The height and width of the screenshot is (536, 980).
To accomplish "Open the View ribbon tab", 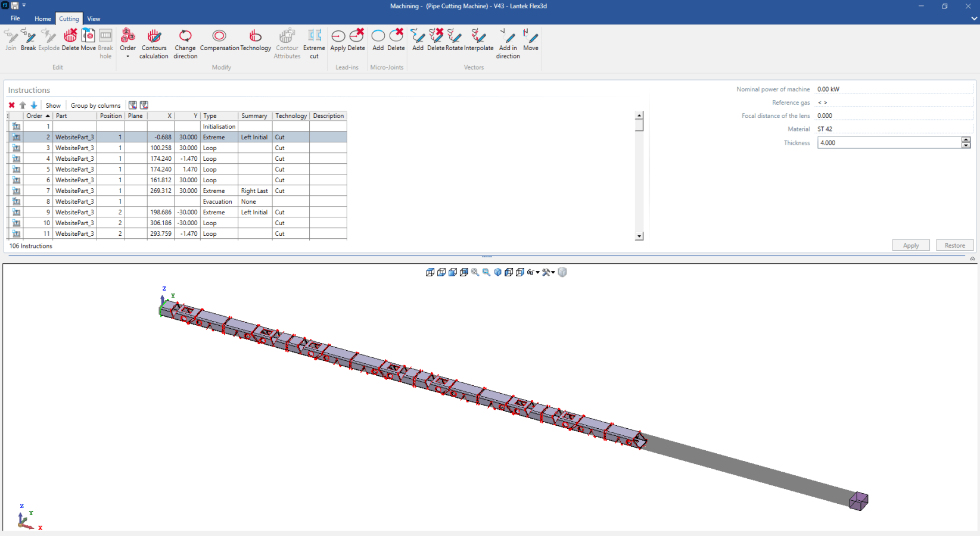I will pos(94,18).
